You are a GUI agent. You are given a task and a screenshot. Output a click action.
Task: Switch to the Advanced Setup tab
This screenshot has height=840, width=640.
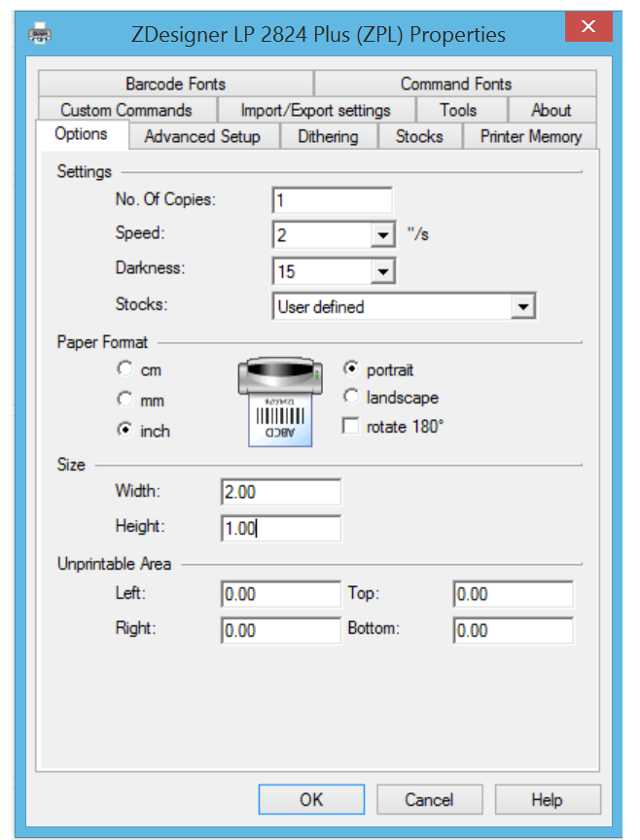pyautogui.click(x=202, y=136)
